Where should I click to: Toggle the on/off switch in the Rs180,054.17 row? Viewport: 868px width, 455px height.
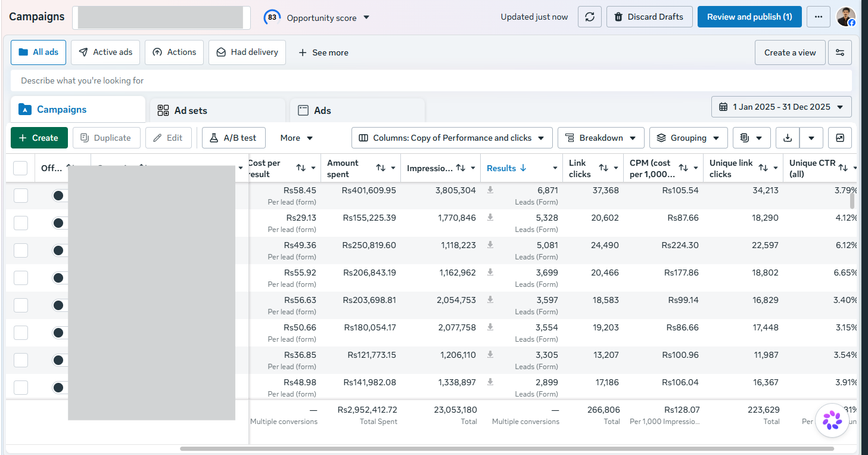coord(59,333)
